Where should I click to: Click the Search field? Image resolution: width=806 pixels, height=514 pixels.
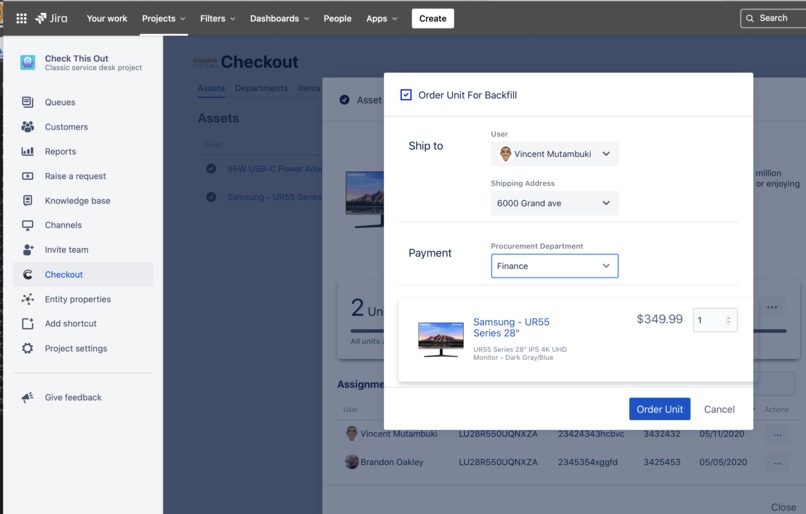[773, 19]
